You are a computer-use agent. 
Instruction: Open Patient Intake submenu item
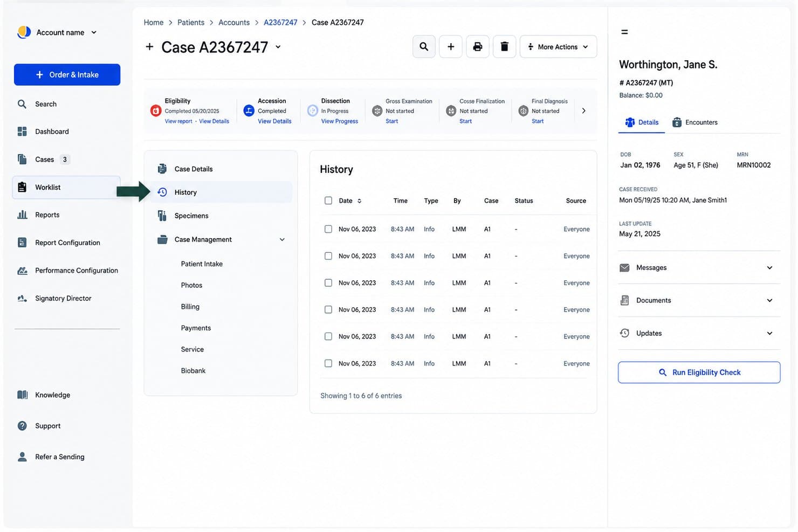202,264
